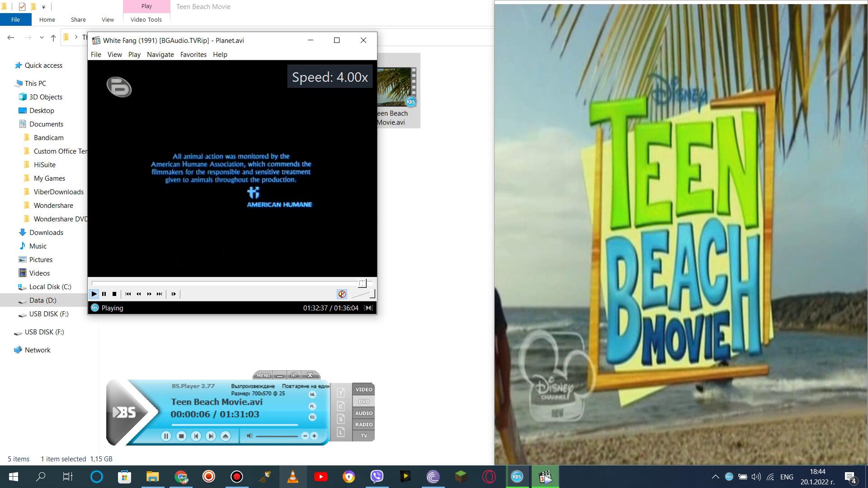Open the recent locations dropdown arrow in Explorer
The width and height of the screenshot is (868, 488).
tap(42, 38)
